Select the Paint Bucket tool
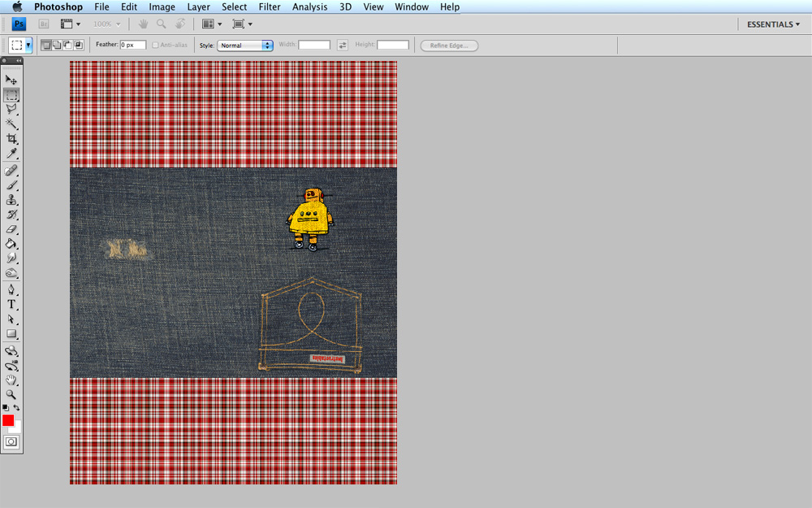Image resolution: width=812 pixels, height=508 pixels. click(x=11, y=244)
